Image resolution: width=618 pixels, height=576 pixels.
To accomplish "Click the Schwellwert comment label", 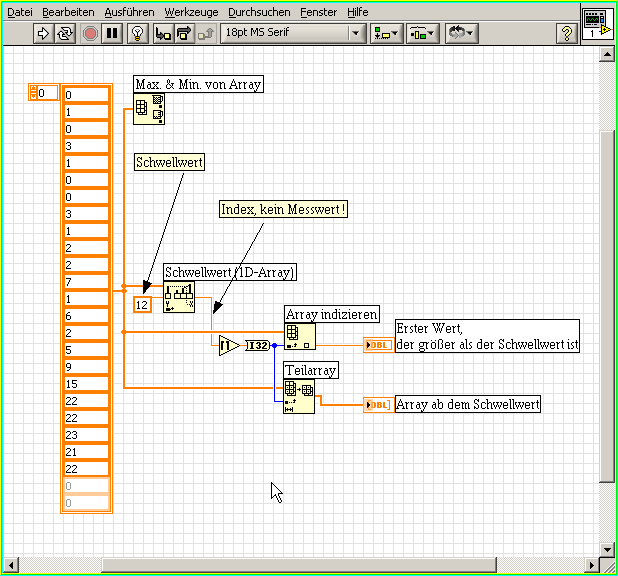I will click(x=169, y=162).
